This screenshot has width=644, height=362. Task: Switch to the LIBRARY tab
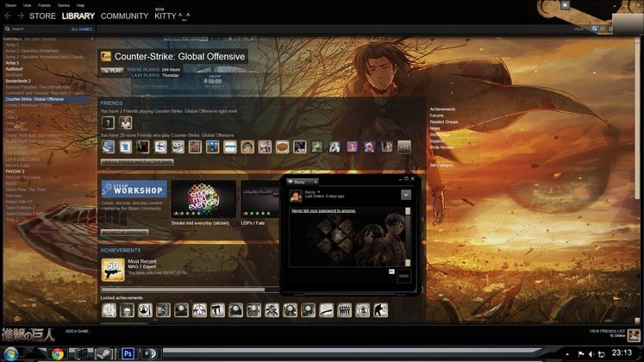[x=78, y=16]
